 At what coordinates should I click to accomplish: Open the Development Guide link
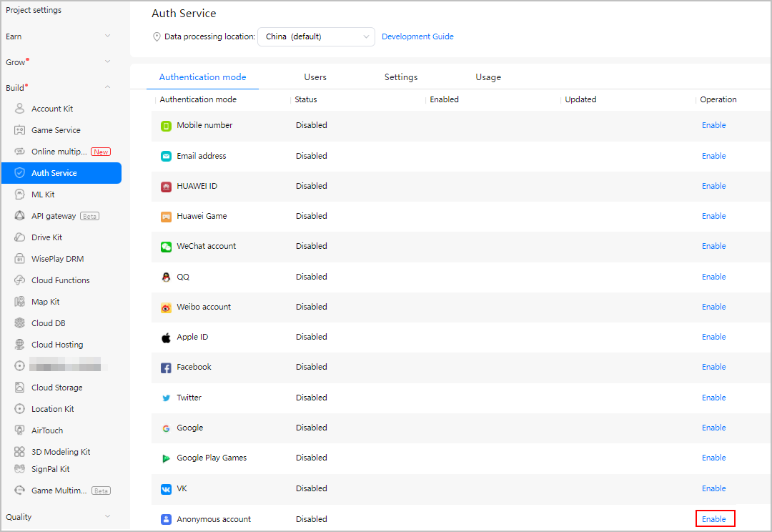click(417, 36)
